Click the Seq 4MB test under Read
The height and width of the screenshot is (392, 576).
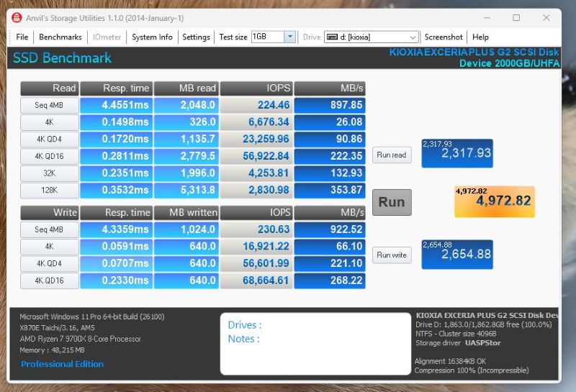(49, 105)
